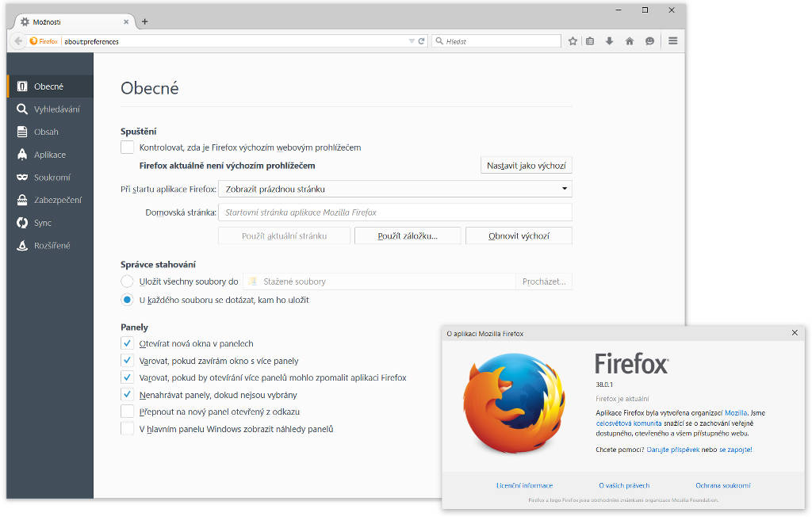Select Uložit všechny soubory do radio option
Viewport: 812px width, 517px height.
128,281
